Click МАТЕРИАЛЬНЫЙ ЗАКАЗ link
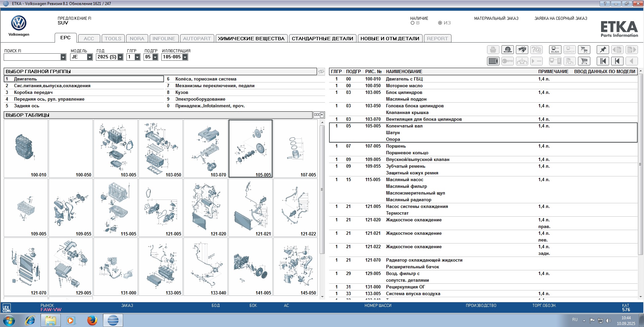Image resolution: width=644 pixels, height=327 pixels. [496, 18]
